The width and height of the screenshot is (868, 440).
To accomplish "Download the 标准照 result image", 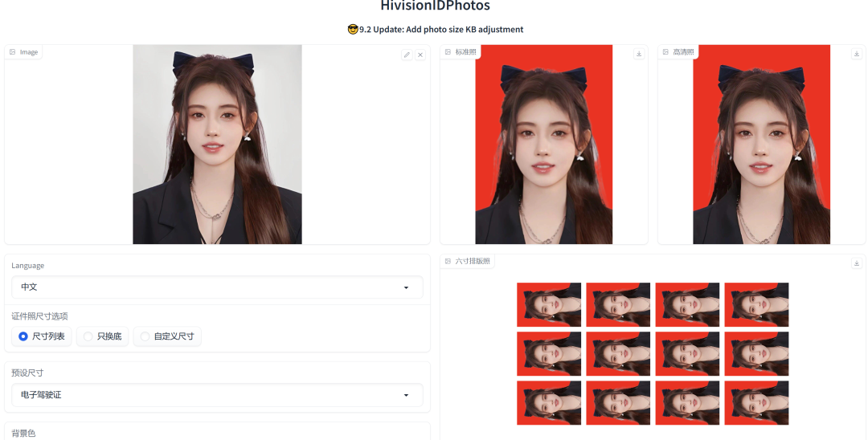I will [x=639, y=54].
